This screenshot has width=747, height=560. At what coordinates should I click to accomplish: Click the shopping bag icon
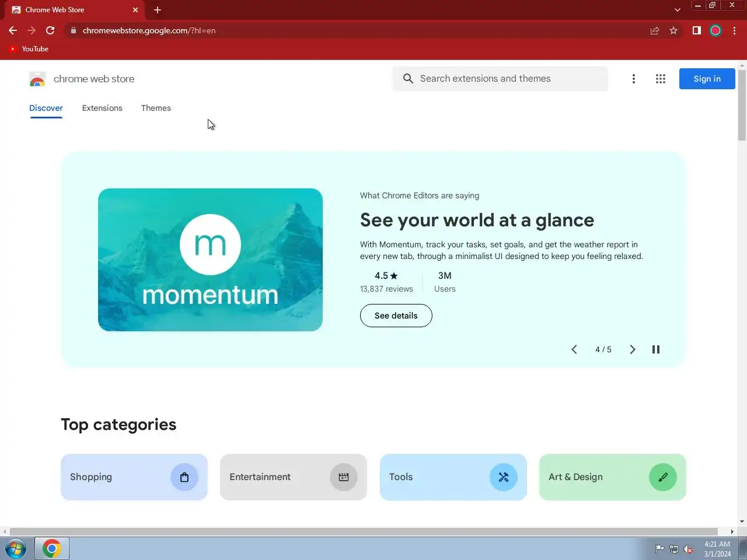click(184, 477)
